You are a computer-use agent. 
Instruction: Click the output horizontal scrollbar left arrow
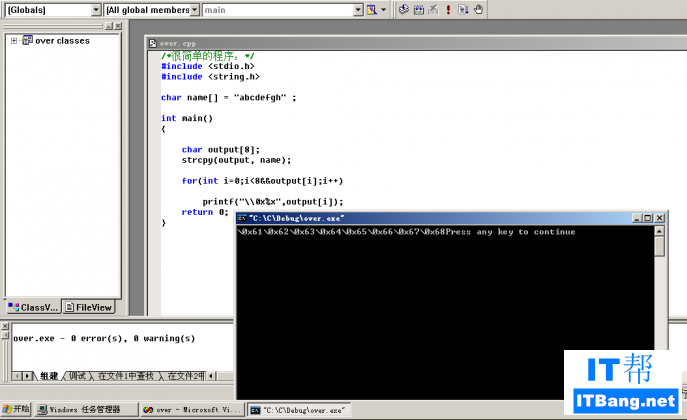211,376
